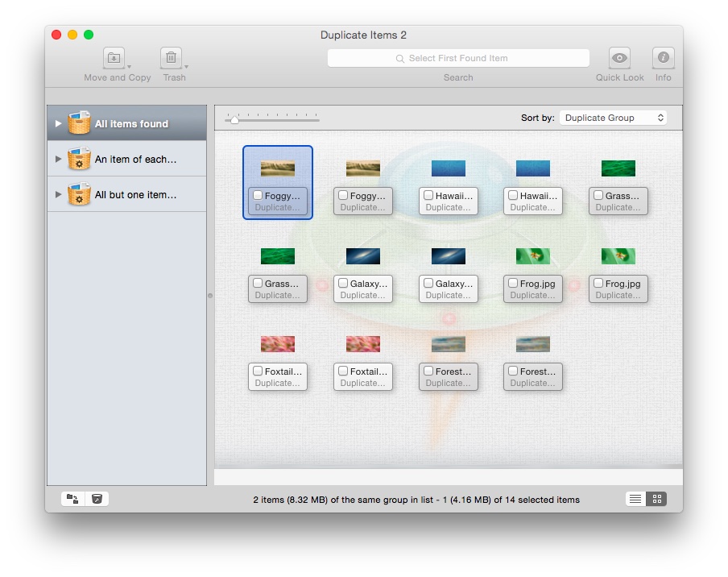Switch to list view icon

(635, 499)
